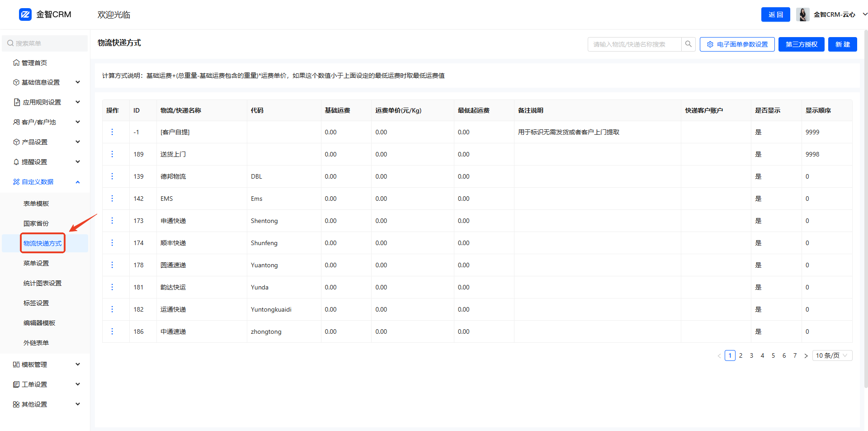
Task: Go to page 3
Action: [752, 355]
